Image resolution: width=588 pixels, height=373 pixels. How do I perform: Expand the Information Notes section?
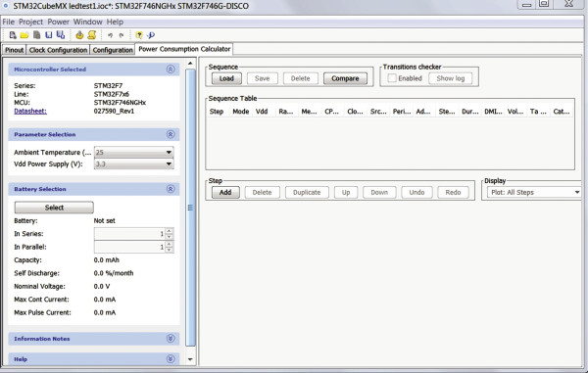(171, 339)
